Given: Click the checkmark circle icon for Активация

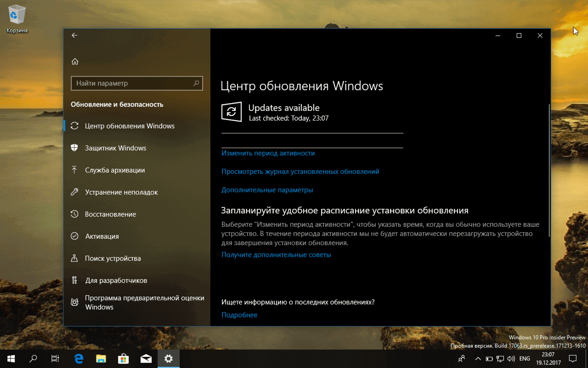Looking at the screenshot, I should coord(74,236).
